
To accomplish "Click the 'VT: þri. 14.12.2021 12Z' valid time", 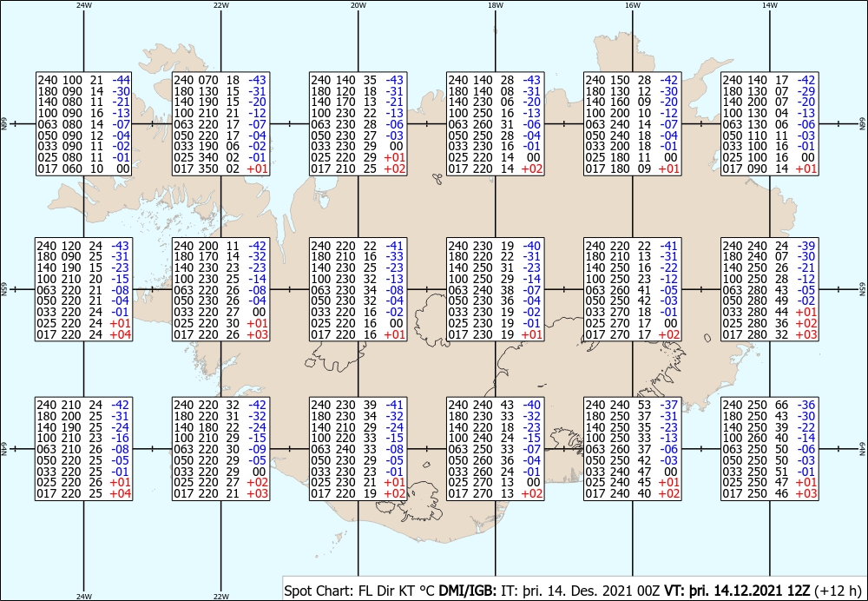I will 737,591.
